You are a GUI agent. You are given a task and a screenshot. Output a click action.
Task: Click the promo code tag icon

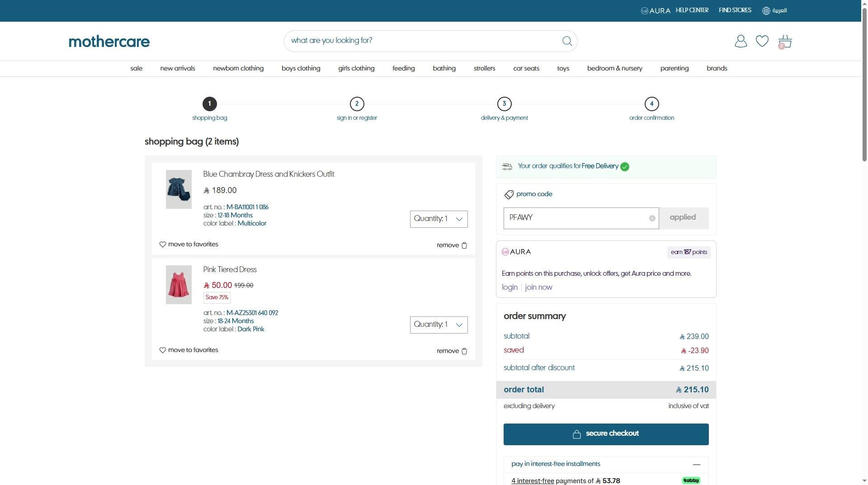pos(509,194)
